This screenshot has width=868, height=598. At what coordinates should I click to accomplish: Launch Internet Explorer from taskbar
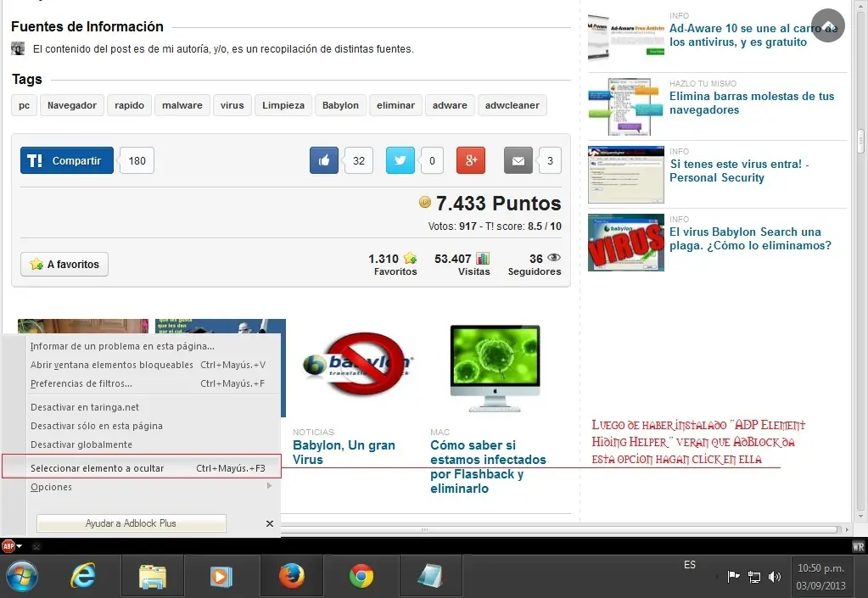(84, 577)
